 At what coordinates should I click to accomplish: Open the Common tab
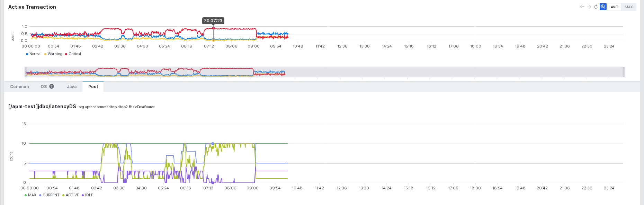[x=19, y=87]
